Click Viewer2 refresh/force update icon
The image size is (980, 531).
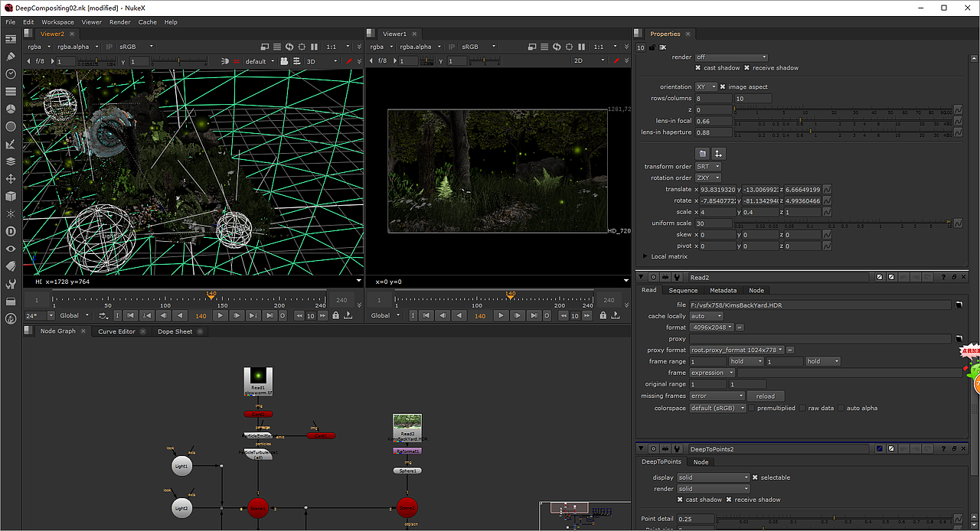[290, 47]
